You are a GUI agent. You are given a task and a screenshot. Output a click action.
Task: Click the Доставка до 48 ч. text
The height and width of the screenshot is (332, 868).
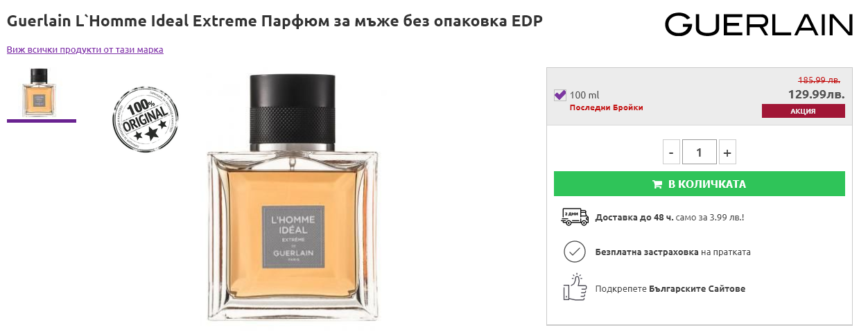pyautogui.click(x=634, y=218)
